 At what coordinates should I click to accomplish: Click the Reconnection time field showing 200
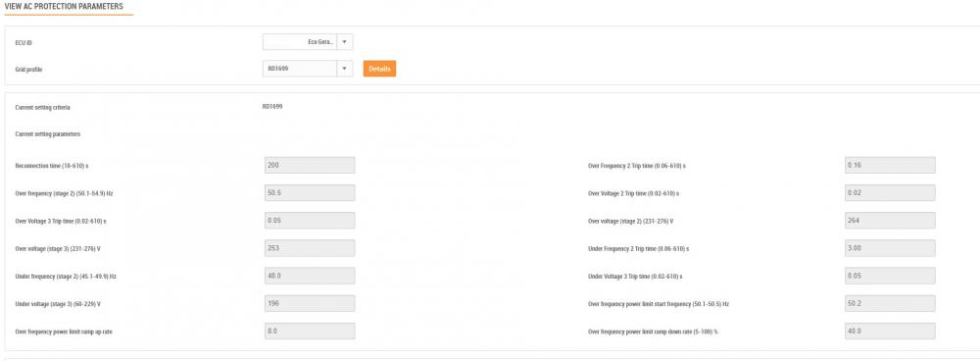coord(310,165)
